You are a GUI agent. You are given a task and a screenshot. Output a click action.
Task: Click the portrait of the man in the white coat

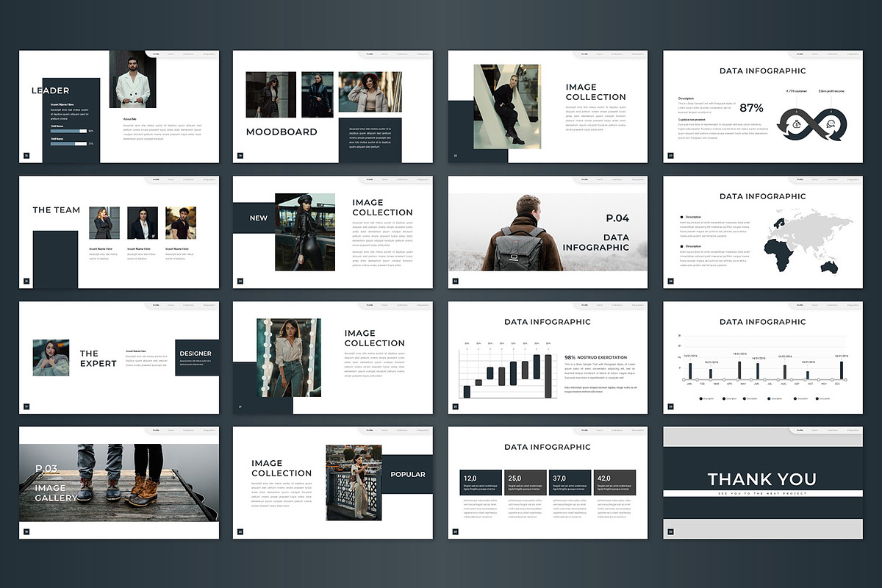pyautogui.click(x=133, y=79)
